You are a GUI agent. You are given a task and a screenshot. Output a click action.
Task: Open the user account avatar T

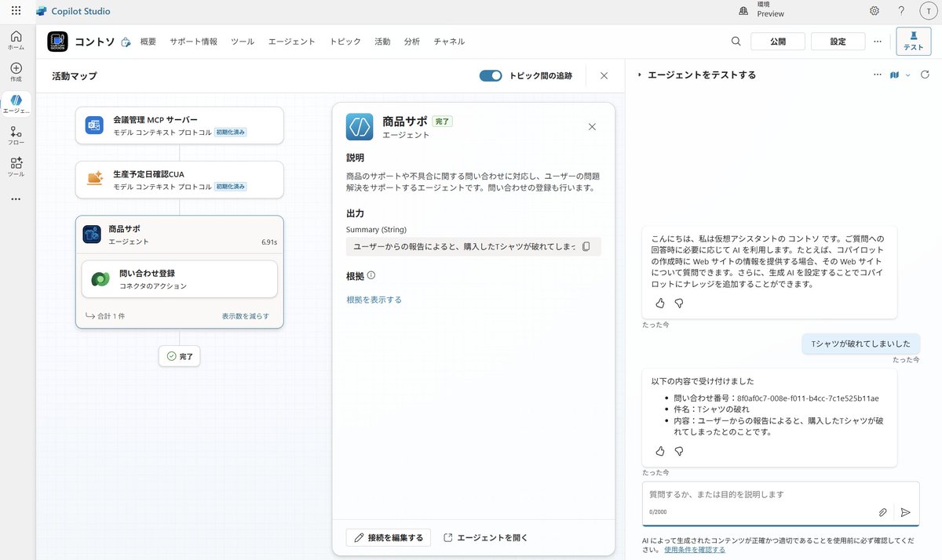click(927, 11)
